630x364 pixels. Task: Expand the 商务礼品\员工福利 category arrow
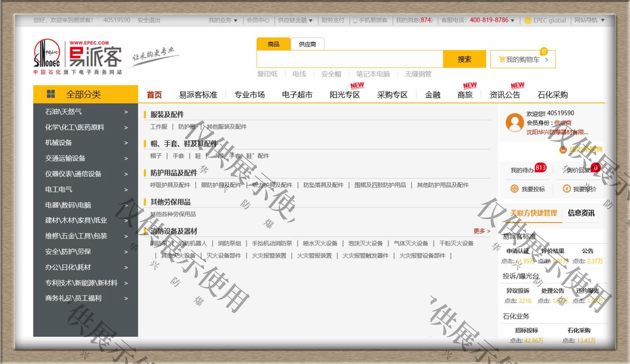[126, 298]
